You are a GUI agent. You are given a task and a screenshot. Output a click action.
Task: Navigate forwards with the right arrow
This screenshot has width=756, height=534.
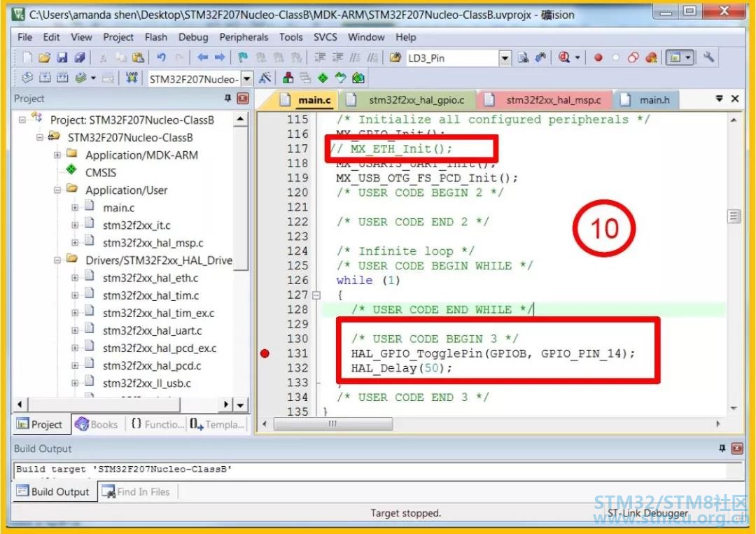pyautogui.click(x=220, y=58)
